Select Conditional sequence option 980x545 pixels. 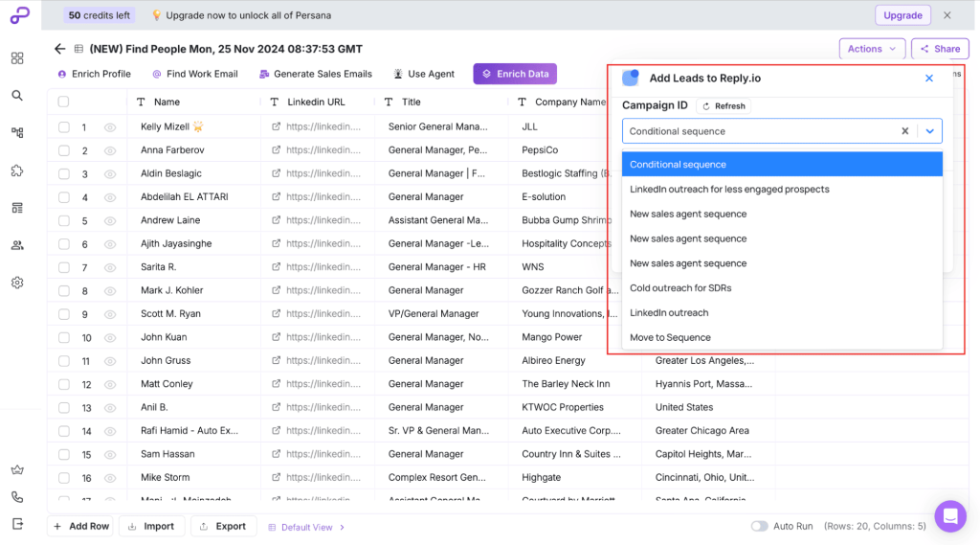[x=782, y=165]
